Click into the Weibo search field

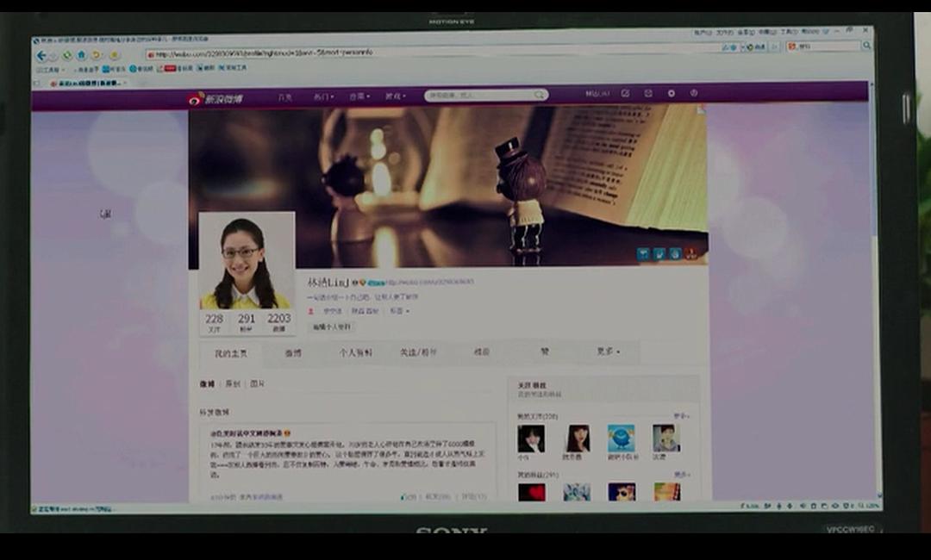pos(478,96)
